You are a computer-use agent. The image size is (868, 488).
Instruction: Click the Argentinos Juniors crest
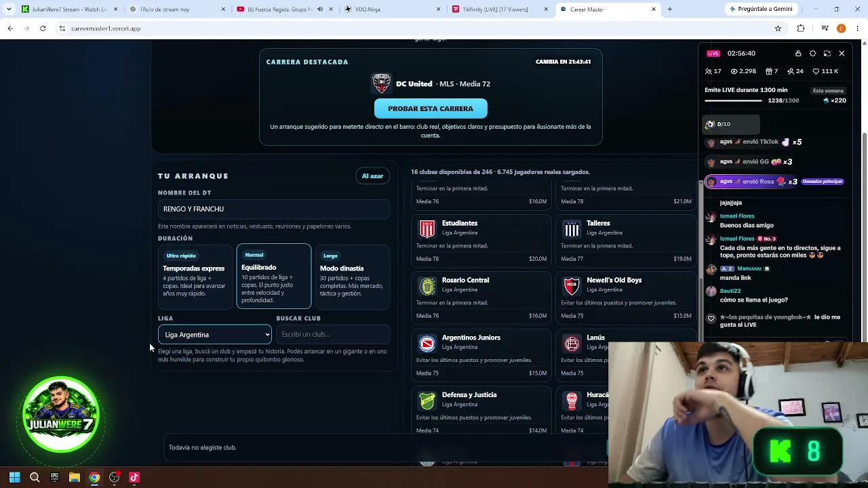coord(427,344)
